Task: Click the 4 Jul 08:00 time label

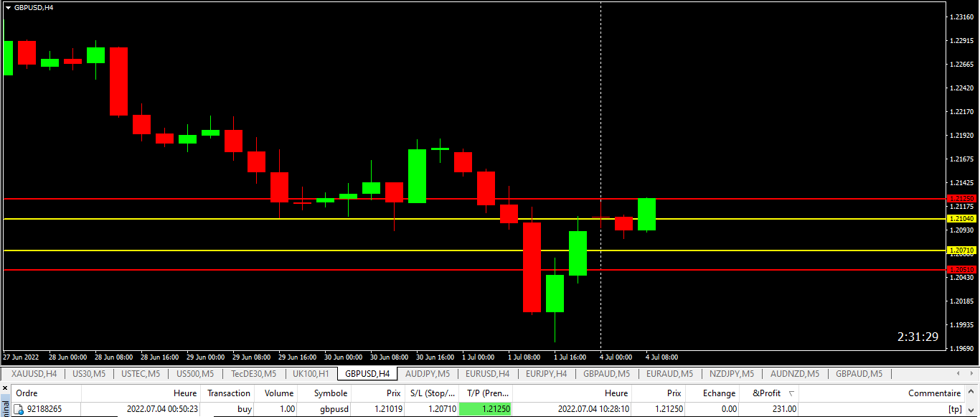Action: coord(661,357)
